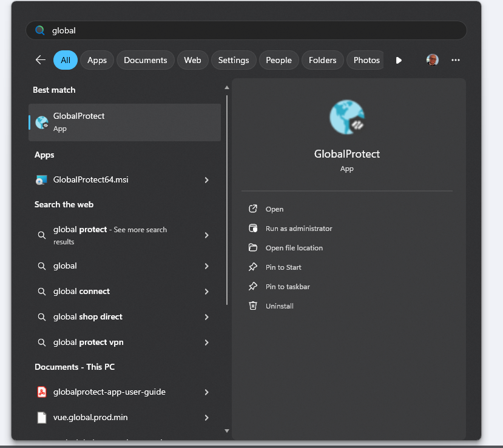The width and height of the screenshot is (503, 448).
Task: Show more filter tabs with the play arrow
Action: [399, 60]
